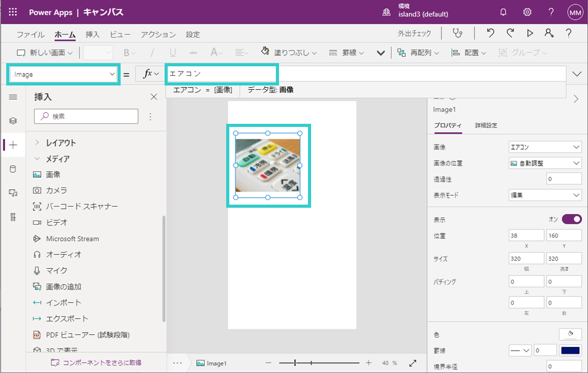The image size is (588, 373).
Task: Open the app launcher waffle icon
Action: click(13, 12)
